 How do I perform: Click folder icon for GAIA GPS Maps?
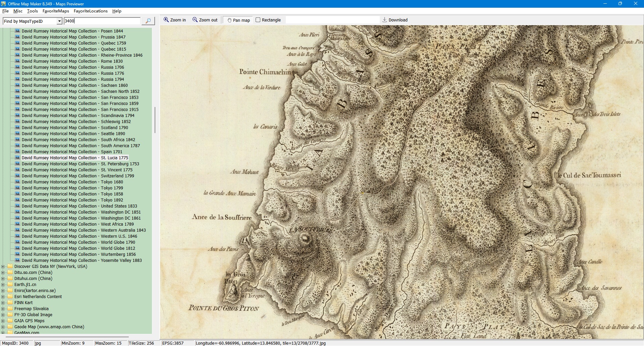[x=10, y=321]
